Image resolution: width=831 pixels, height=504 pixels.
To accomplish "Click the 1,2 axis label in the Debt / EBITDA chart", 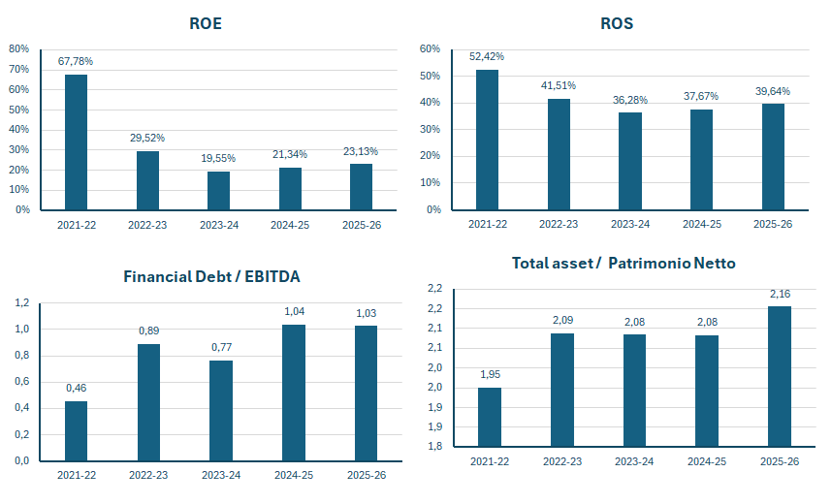I will point(22,303).
